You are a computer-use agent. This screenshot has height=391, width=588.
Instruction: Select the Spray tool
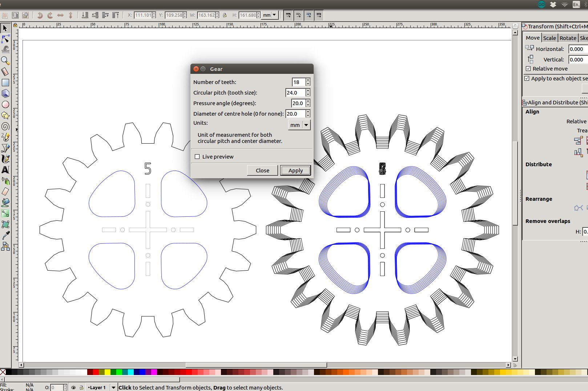point(5,181)
